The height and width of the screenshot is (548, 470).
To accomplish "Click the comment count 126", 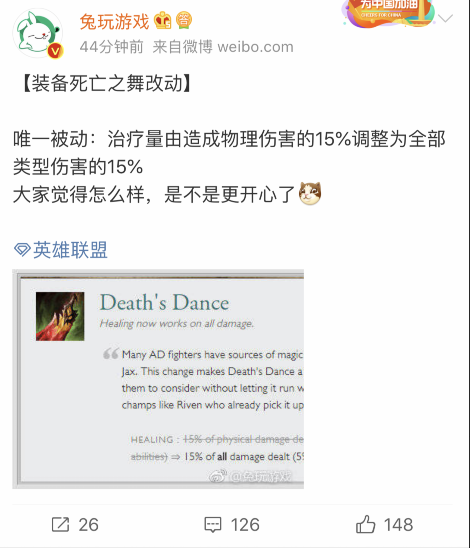I will tap(245, 525).
